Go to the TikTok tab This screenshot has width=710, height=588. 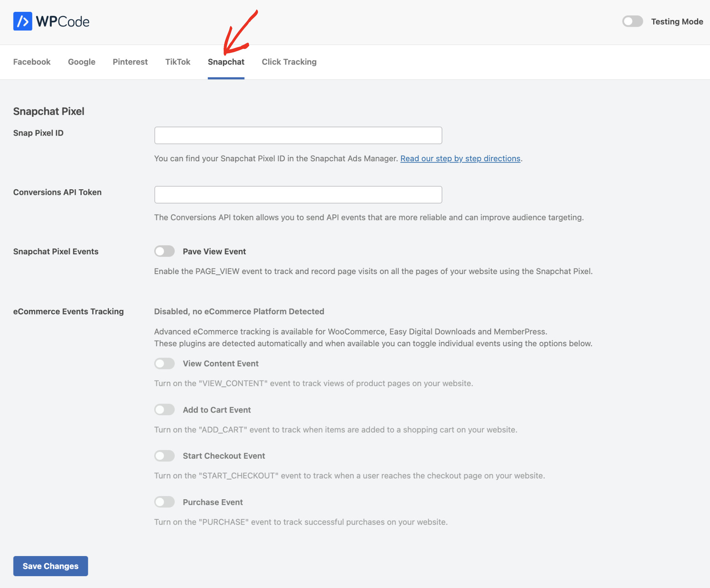178,62
